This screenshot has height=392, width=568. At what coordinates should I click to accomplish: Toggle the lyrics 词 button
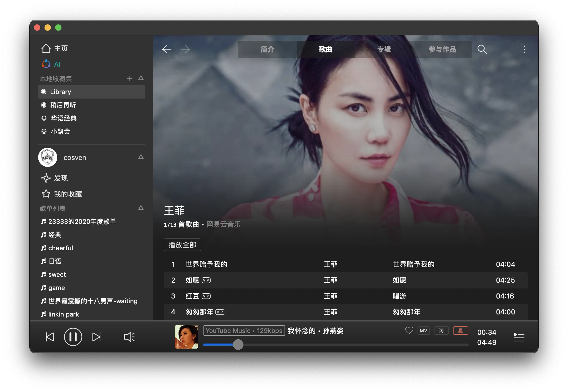tap(441, 331)
